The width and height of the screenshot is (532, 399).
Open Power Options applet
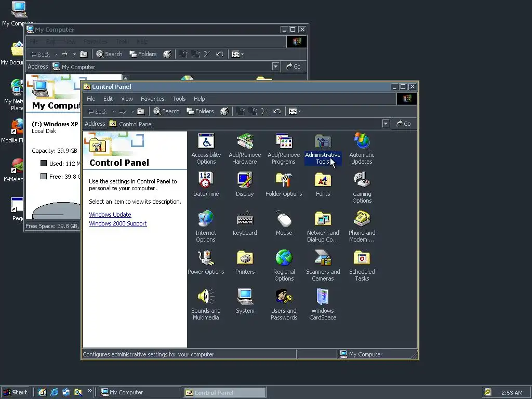[x=206, y=262]
